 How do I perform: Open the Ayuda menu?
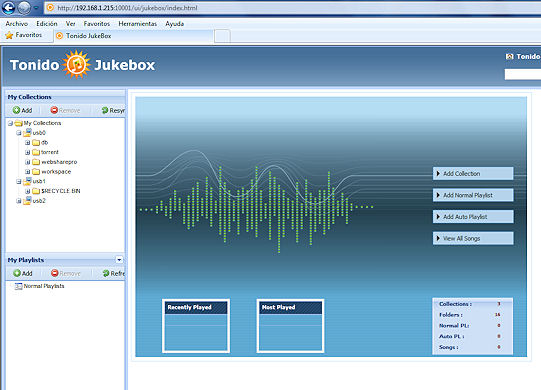[x=175, y=24]
